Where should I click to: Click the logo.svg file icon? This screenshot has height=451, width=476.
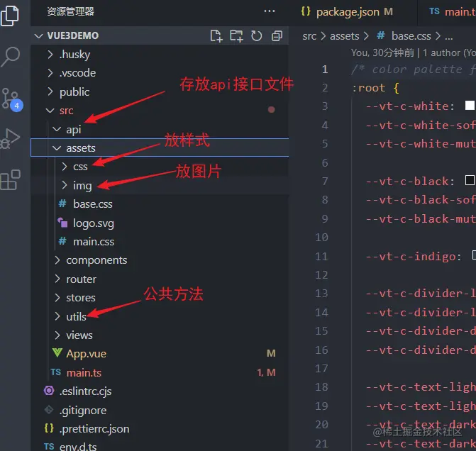[62, 223]
